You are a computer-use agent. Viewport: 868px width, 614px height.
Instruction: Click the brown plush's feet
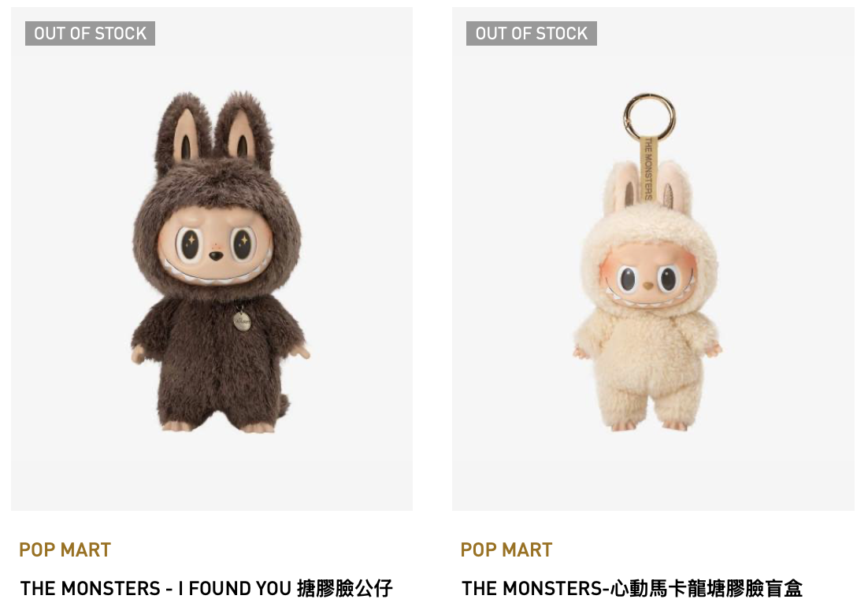pos(217,427)
